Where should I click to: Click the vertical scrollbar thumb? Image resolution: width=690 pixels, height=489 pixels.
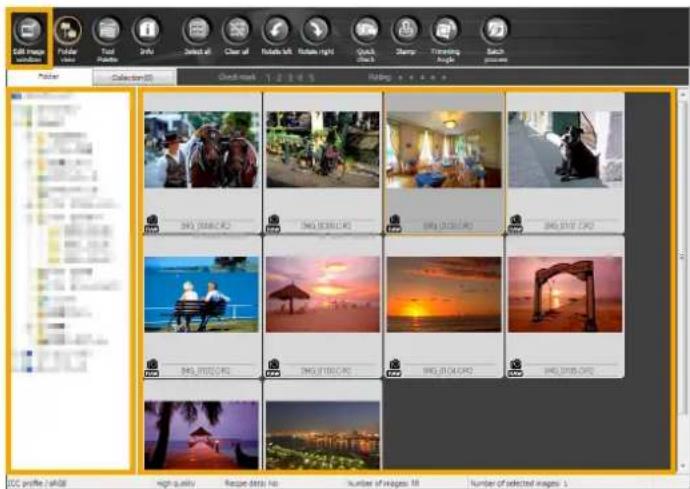click(683, 255)
